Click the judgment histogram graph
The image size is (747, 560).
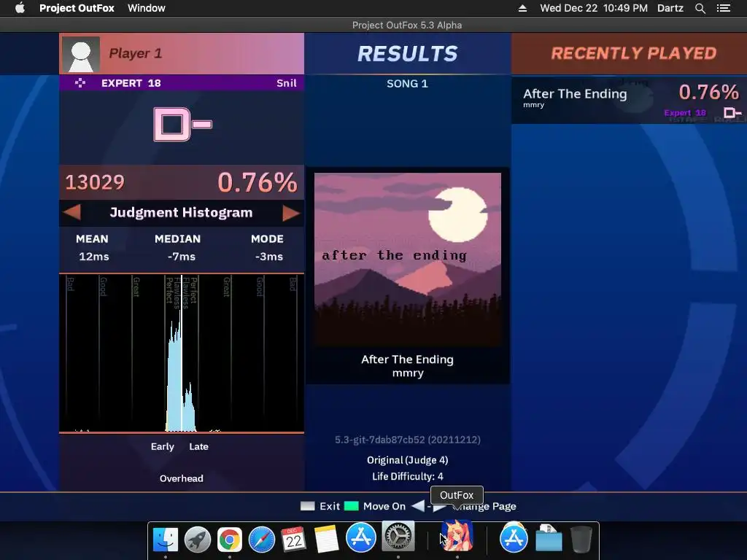[x=182, y=354]
